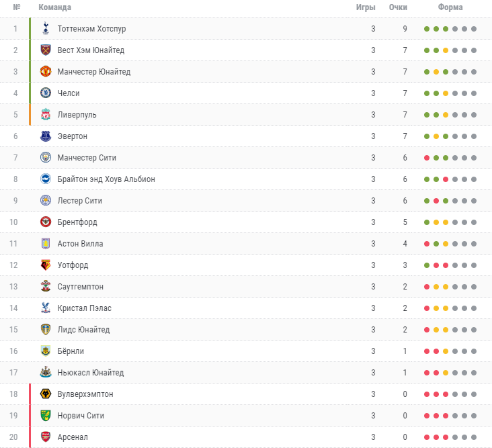Click the Wolverhampton wolf logo

(x=46, y=394)
